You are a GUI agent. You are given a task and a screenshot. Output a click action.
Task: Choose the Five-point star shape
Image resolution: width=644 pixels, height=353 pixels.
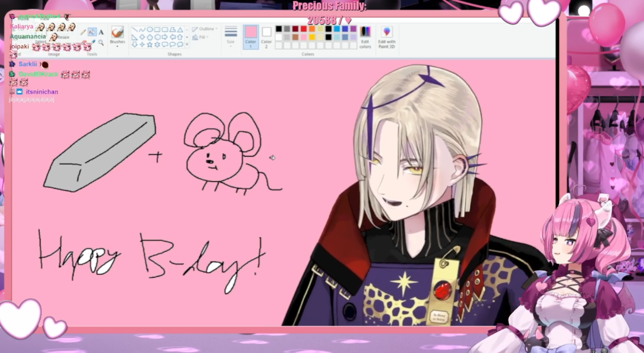pos(150,45)
